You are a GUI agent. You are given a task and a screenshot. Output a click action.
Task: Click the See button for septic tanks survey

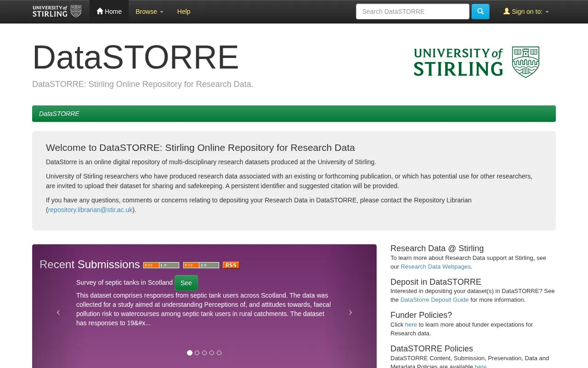click(186, 283)
